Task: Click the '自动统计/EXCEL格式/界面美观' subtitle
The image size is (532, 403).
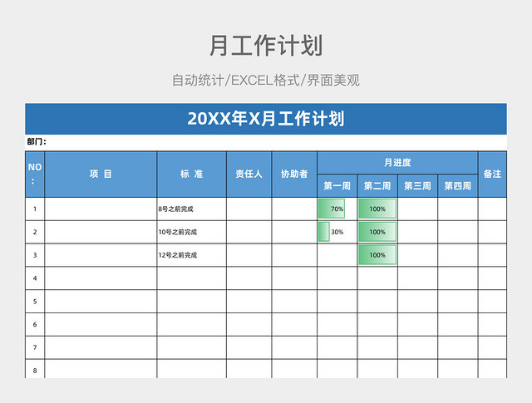Action: [266, 81]
